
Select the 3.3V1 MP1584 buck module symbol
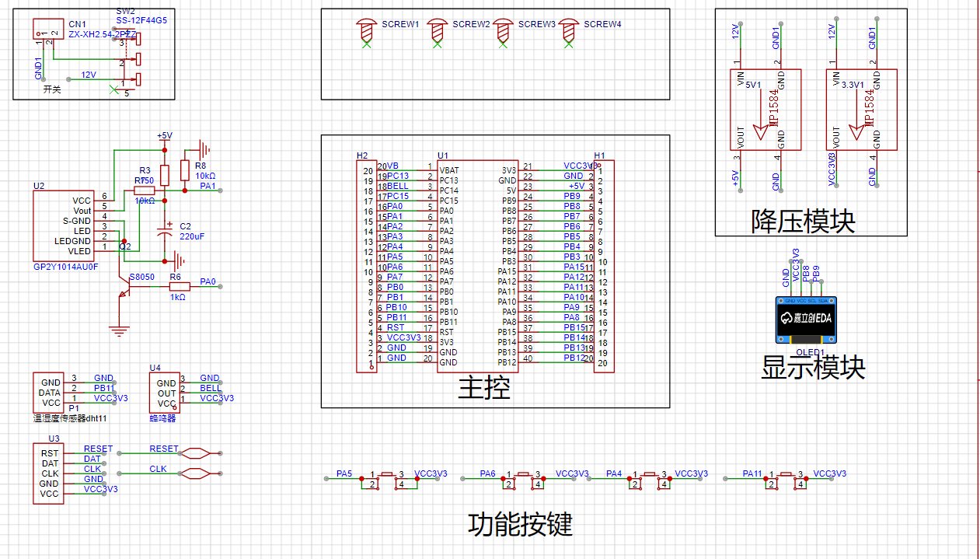coord(861,110)
